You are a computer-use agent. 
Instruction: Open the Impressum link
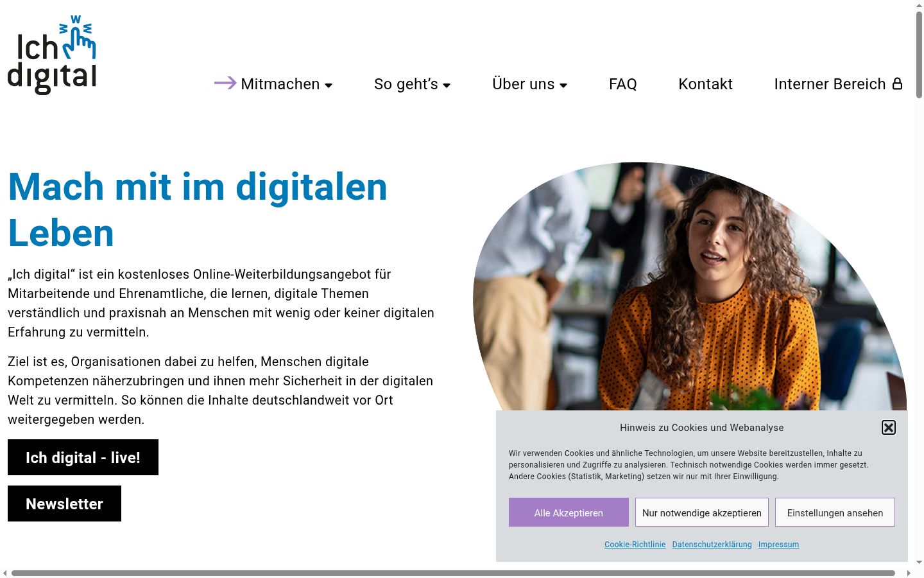[778, 545]
